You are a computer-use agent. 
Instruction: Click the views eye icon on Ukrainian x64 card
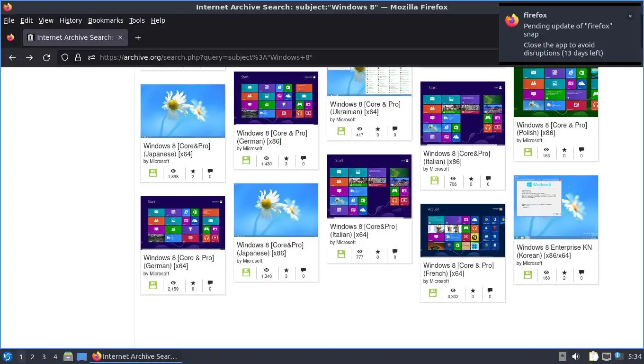click(x=360, y=129)
